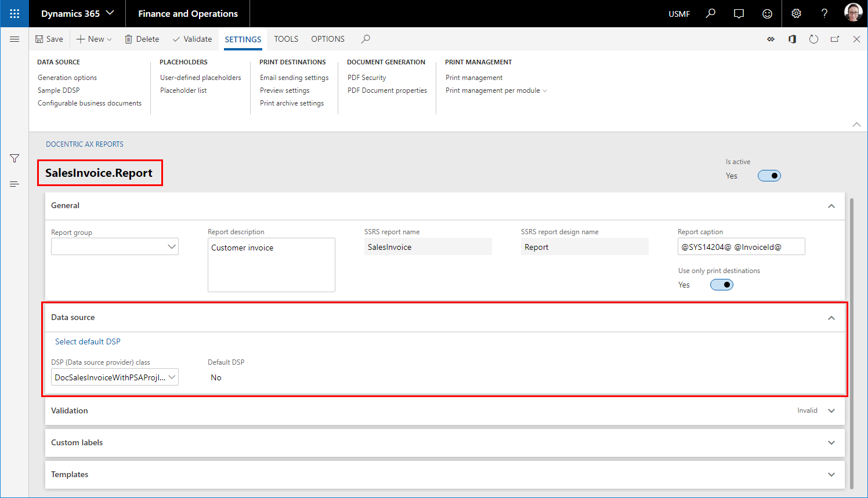Click the DOCENTRIC AX REPORTS breadcrumb link

pos(85,144)
